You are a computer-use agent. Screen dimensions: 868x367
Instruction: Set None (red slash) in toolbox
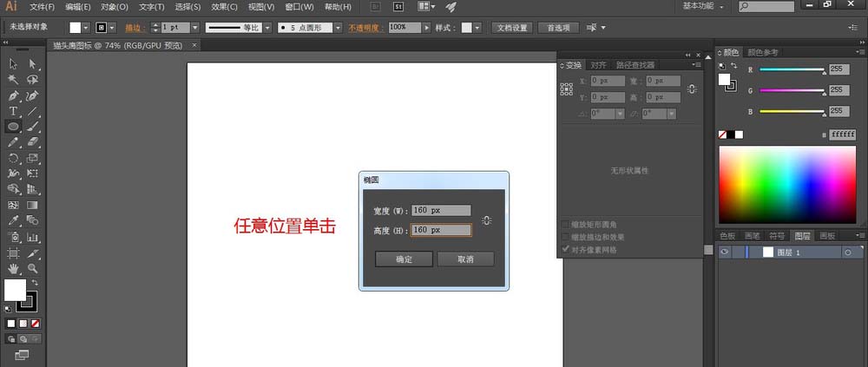point(36,324)
